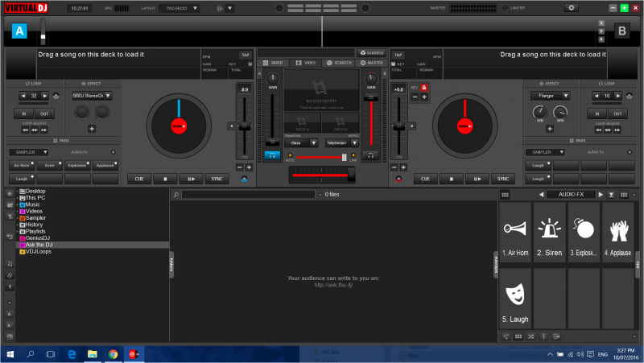This screenshot has width=644, height=363.
Task: Trigger the Explosion sample tile
Action: (x=584, y=234)
